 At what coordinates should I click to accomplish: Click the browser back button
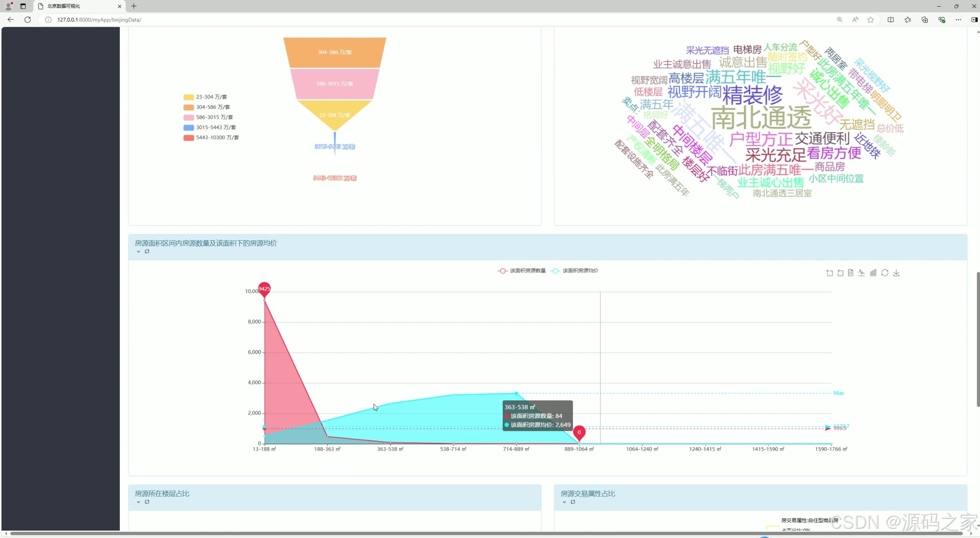[11, 20]
